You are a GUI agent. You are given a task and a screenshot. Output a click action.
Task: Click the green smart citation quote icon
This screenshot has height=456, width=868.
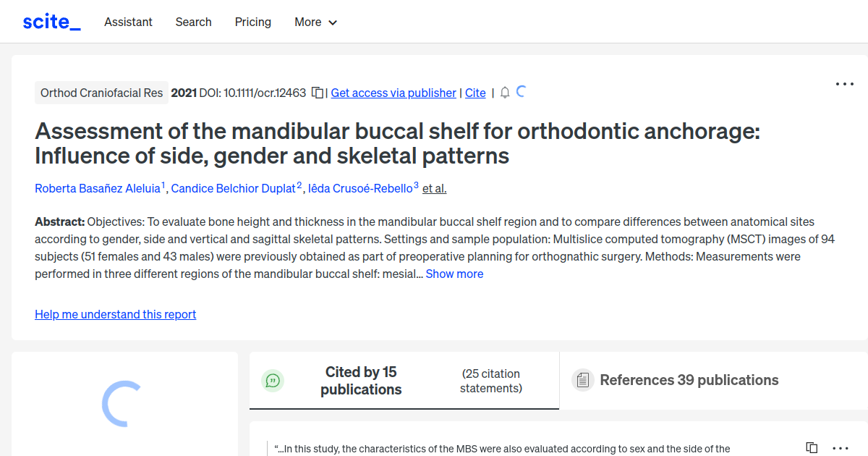(273, 380)
